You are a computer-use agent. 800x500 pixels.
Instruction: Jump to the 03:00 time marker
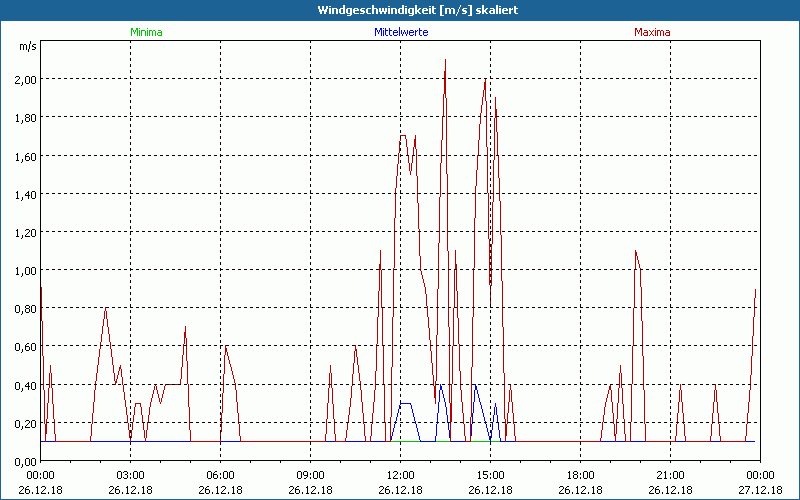[x=131, y=475]
